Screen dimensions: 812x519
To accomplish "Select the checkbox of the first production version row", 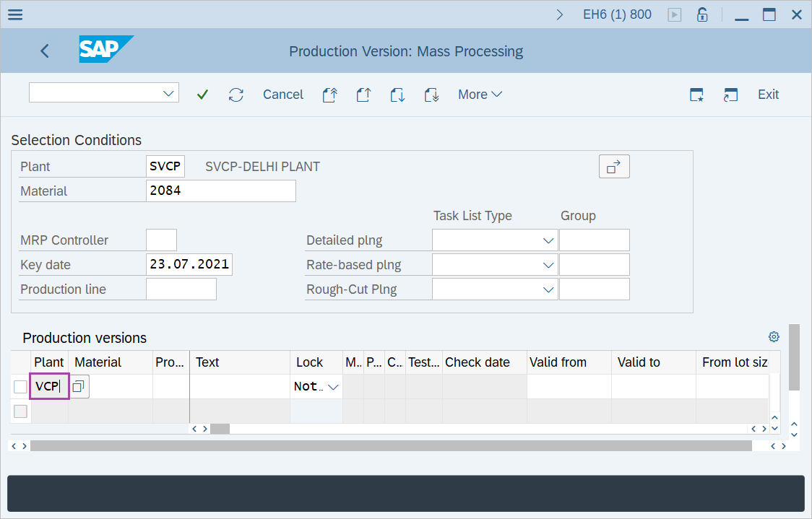I will pyautogui.click(x=20, y=385).
